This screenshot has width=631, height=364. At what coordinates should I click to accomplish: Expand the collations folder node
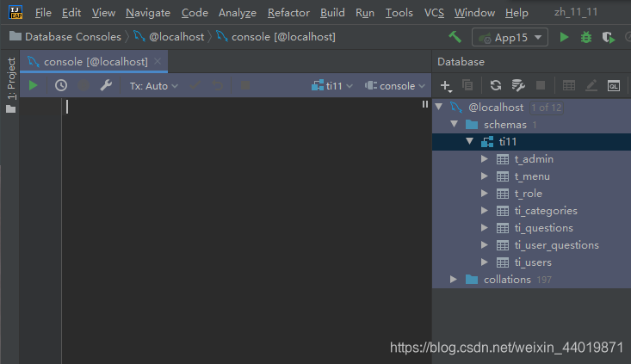(454, 279)
